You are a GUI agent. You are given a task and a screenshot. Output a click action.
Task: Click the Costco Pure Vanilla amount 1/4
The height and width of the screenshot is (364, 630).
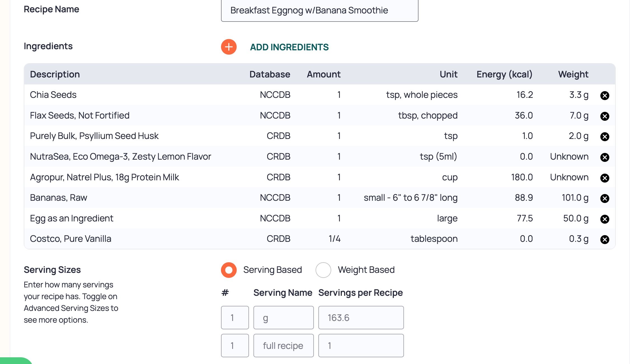(x=334, y=239)
